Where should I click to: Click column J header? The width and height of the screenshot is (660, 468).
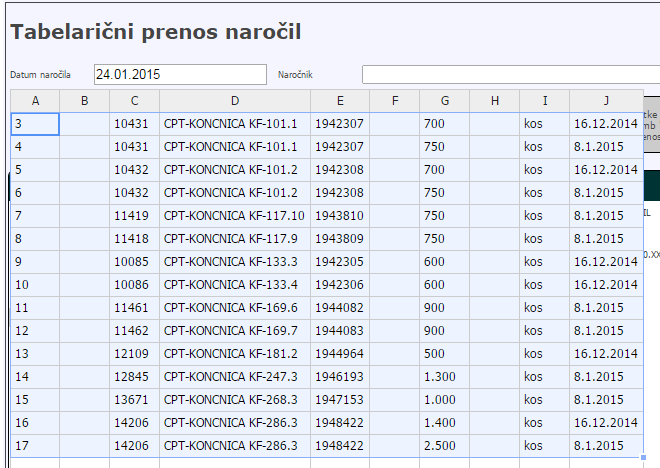[606, 100]
